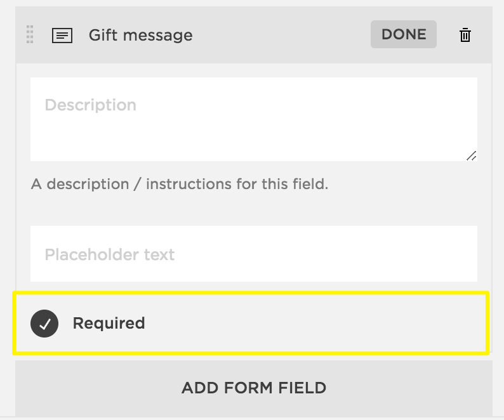The width and height of the screenshot is (504, 420).
Task: Click the description instructions helper text
Action: click(180, 184)
